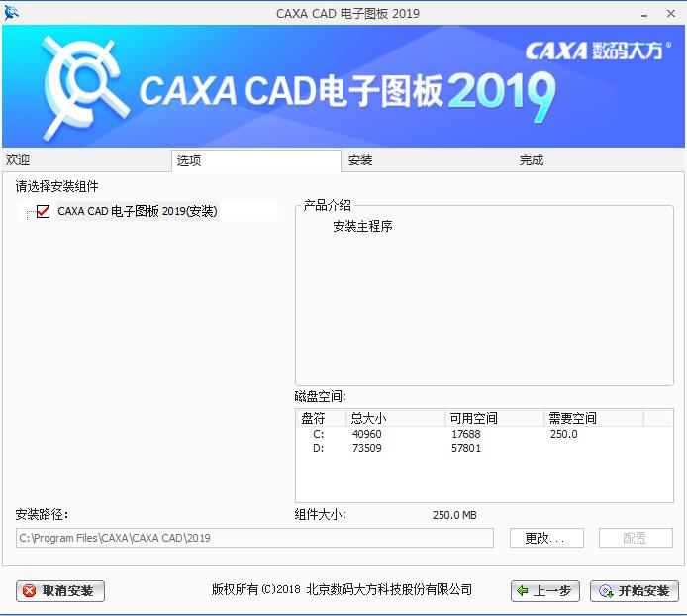Click the 安装主程序 description text
The width and height of the screenshot is (687, 616).
[x=362, y=226]
